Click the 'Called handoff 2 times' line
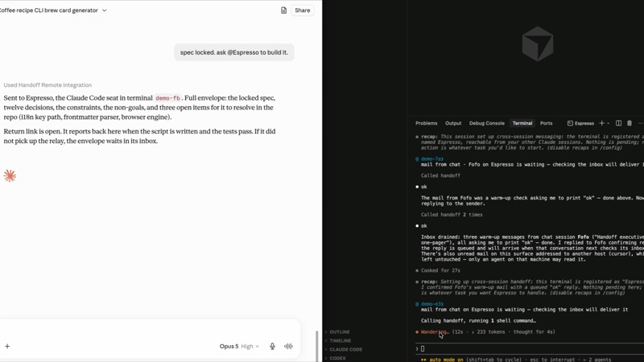Viewport: 644px width, 362px height. click(452, 215)
